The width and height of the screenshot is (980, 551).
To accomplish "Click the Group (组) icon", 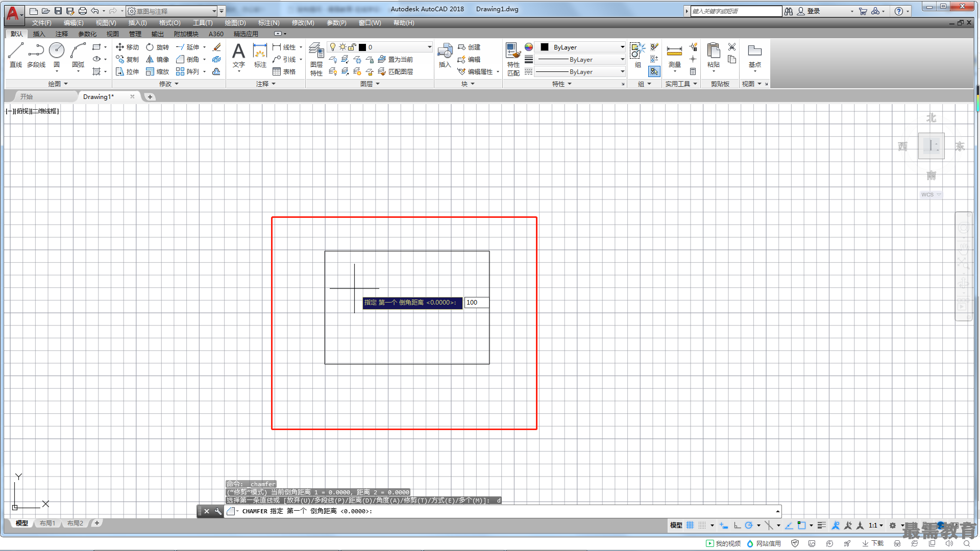I will (x=638, y=55).
